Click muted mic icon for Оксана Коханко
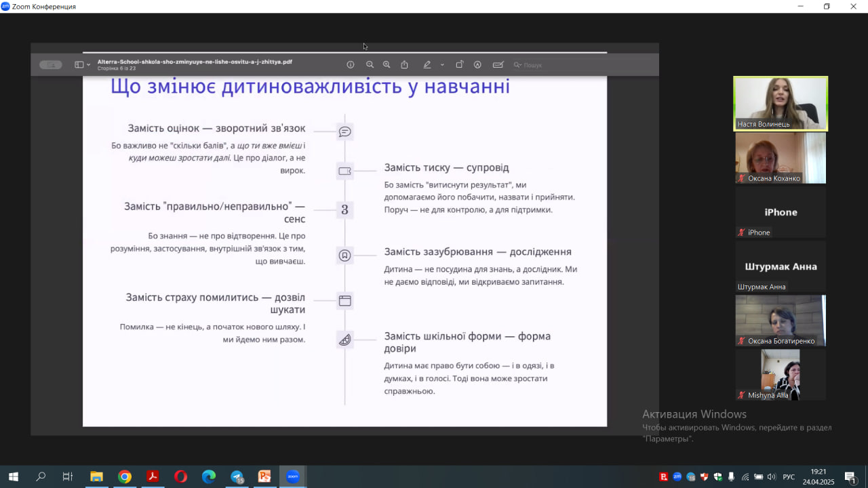 pos(742,178)
